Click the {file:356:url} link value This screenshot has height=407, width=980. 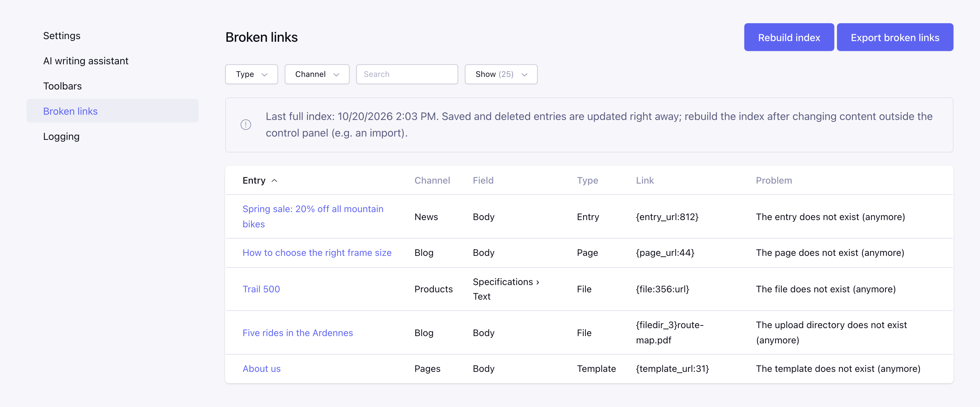point(663,289)
